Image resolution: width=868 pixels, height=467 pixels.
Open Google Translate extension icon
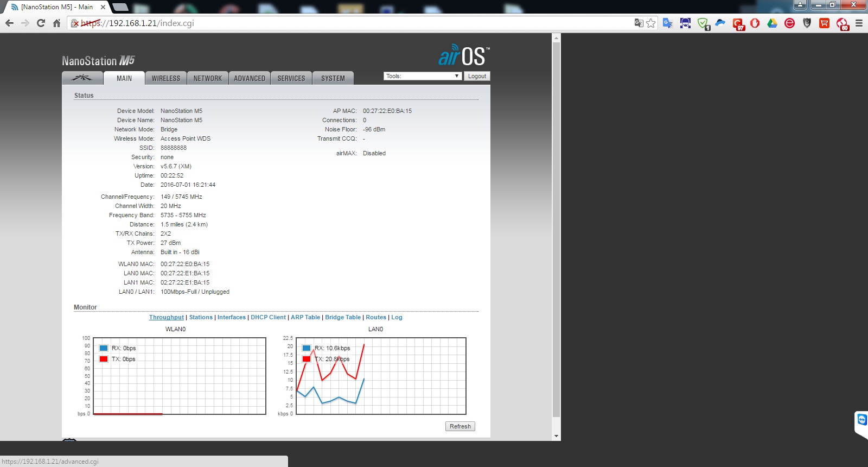(668, 23)
